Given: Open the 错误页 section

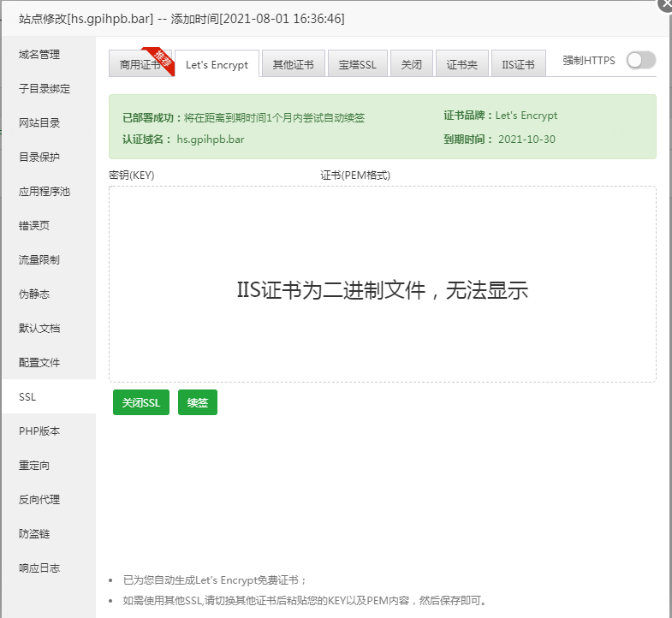Looking at the screenshot, I should [x=49, y=225].
